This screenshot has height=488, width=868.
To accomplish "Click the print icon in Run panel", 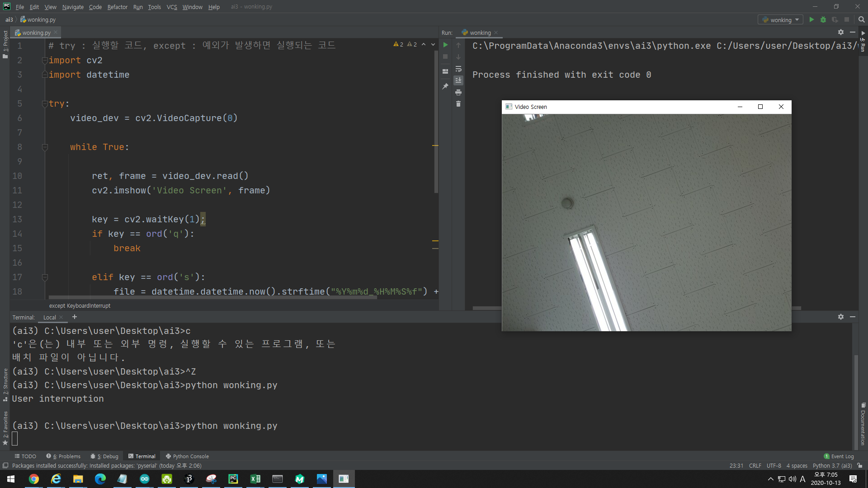I will pos(458,92).
